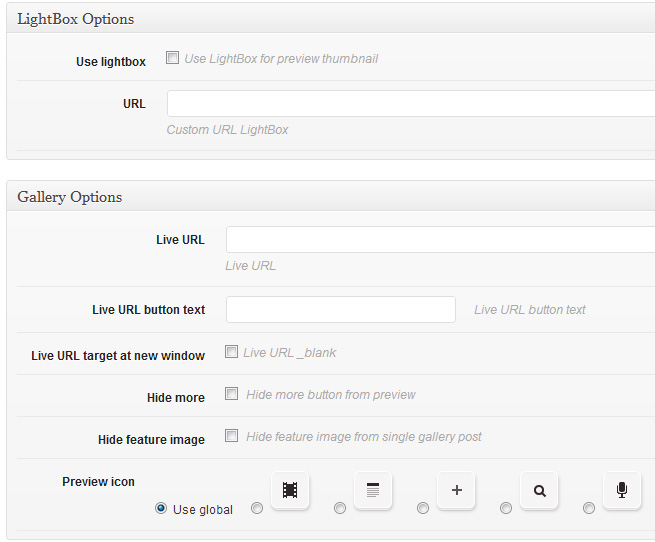Pick radio button beside microphone icon

pyautogui.click(x=589, y=508)
